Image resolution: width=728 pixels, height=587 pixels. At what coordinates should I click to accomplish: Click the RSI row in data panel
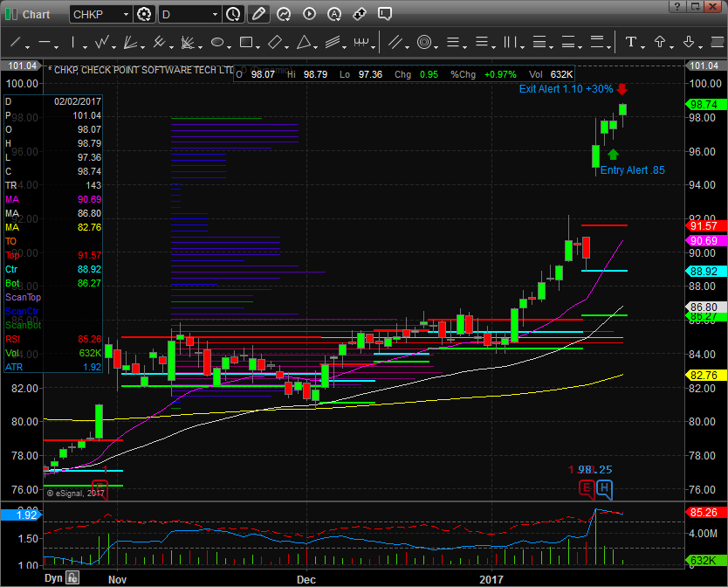click(53, 339)
